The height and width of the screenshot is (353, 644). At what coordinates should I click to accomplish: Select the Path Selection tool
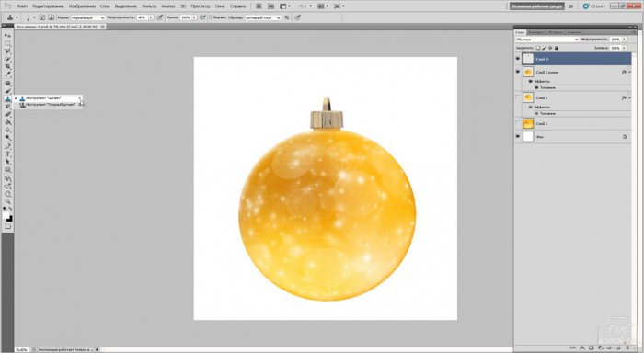coord(7,162)
